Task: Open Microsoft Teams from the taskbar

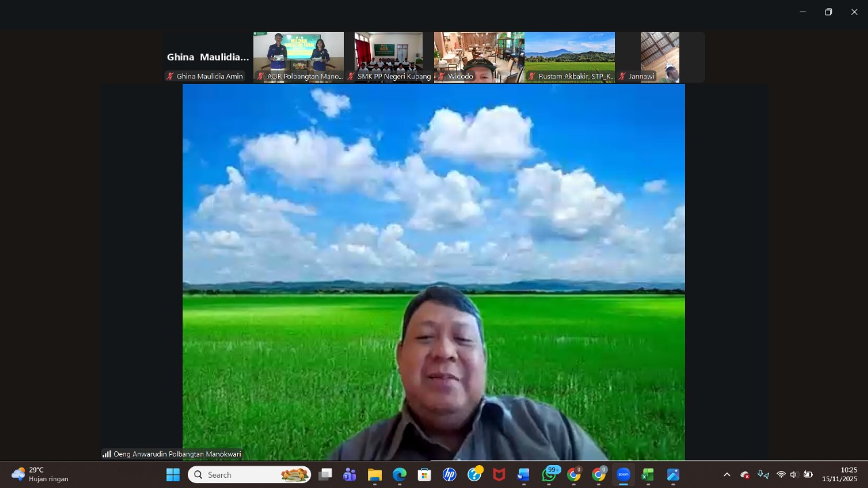Action: click(x=350, y=475)
